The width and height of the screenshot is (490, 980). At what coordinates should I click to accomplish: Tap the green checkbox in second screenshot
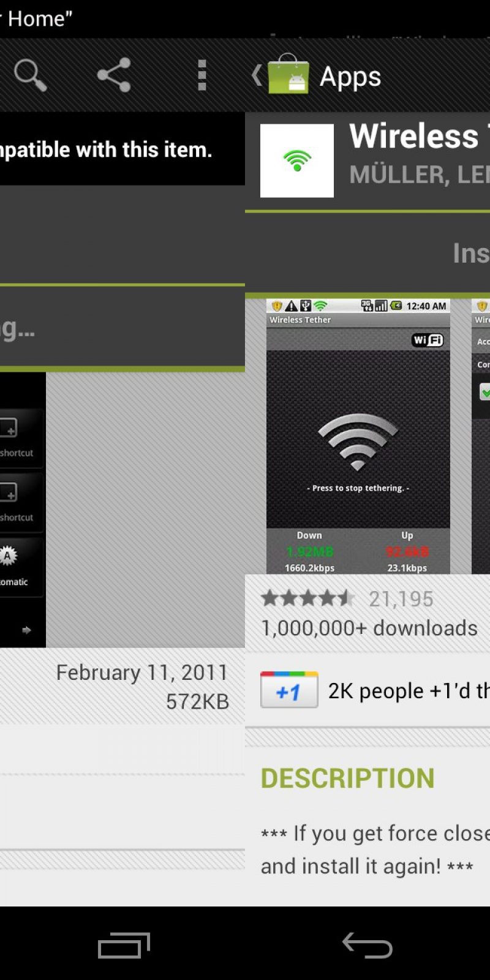[484, 391]
